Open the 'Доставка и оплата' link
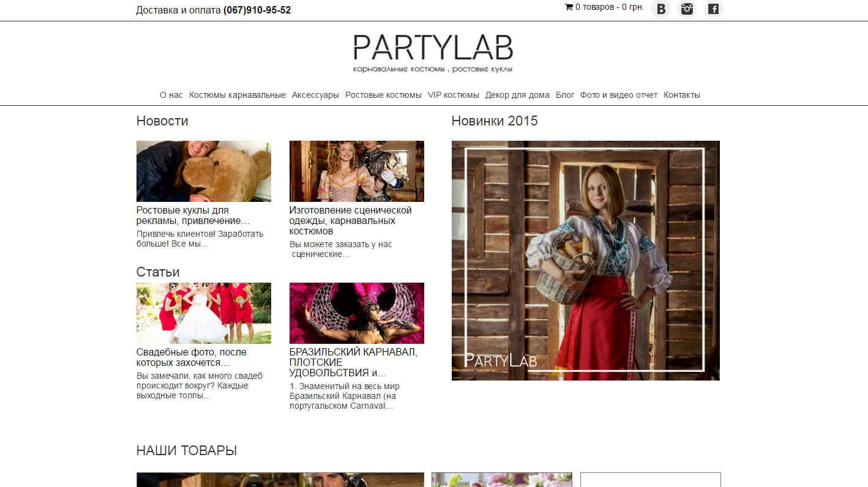 179,10
